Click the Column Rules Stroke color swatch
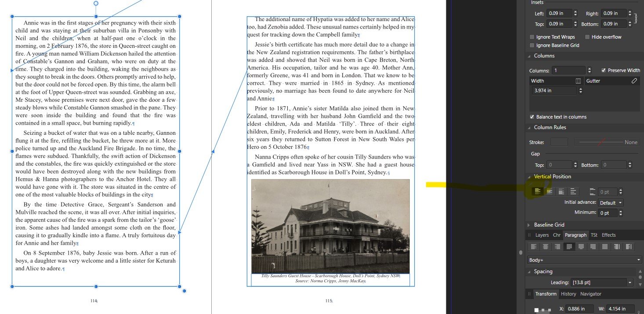 coord(559,142)
